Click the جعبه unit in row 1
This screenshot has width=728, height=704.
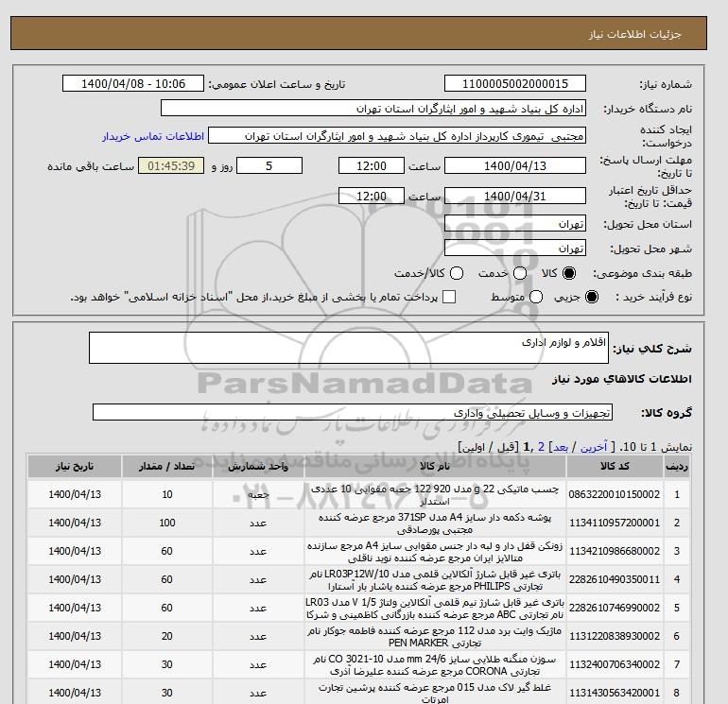tap(258, 495)
